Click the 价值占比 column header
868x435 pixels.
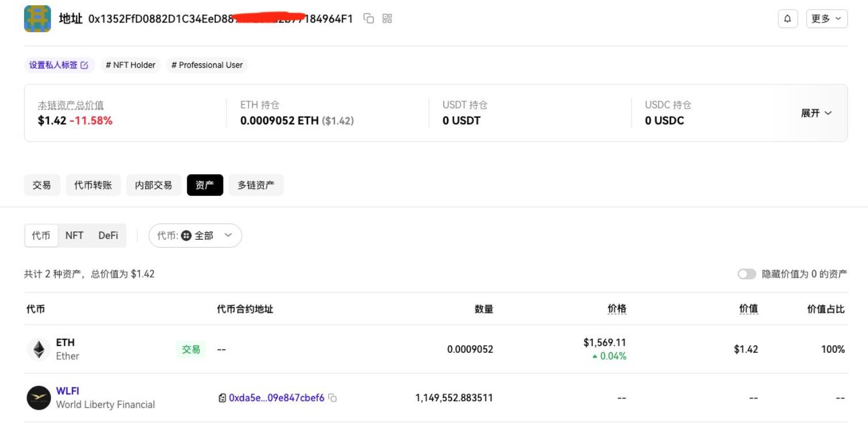coord(826,309)
